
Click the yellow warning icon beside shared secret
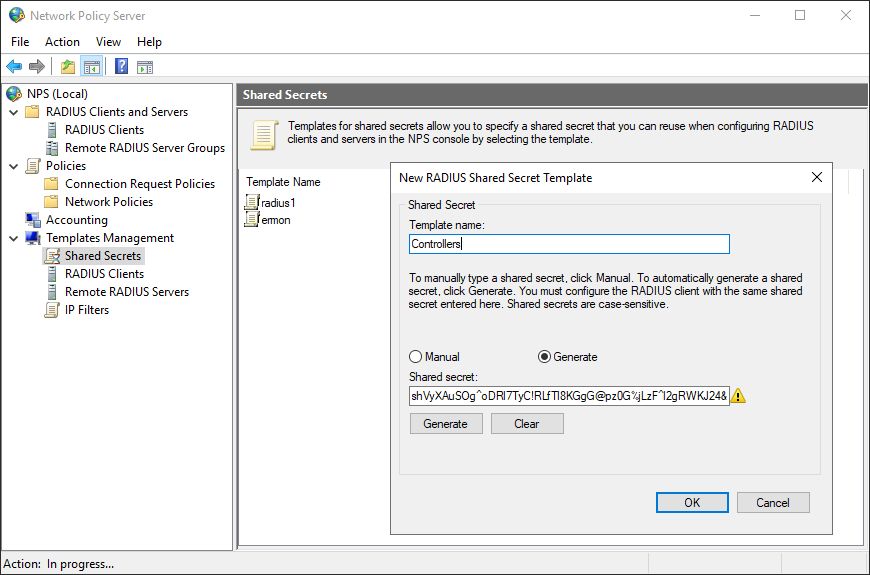(738, 396)
